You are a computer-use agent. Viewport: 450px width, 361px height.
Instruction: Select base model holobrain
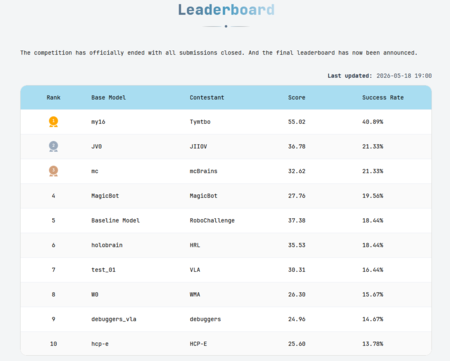(x=107, y=245)
